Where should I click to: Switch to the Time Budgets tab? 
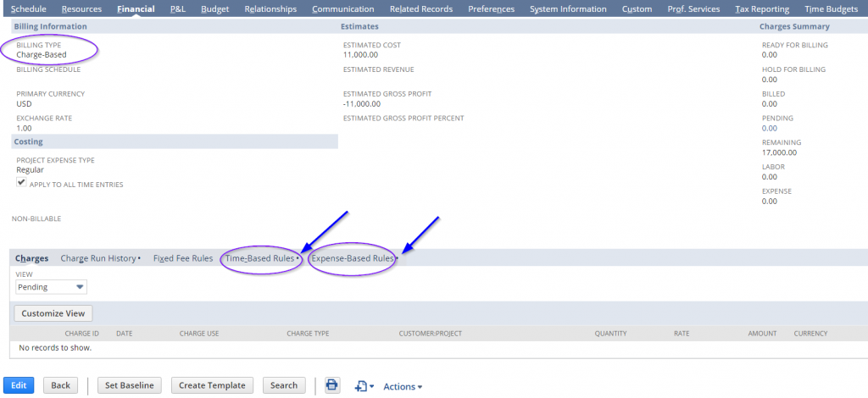pyautogui.click(x=832, y=9)
